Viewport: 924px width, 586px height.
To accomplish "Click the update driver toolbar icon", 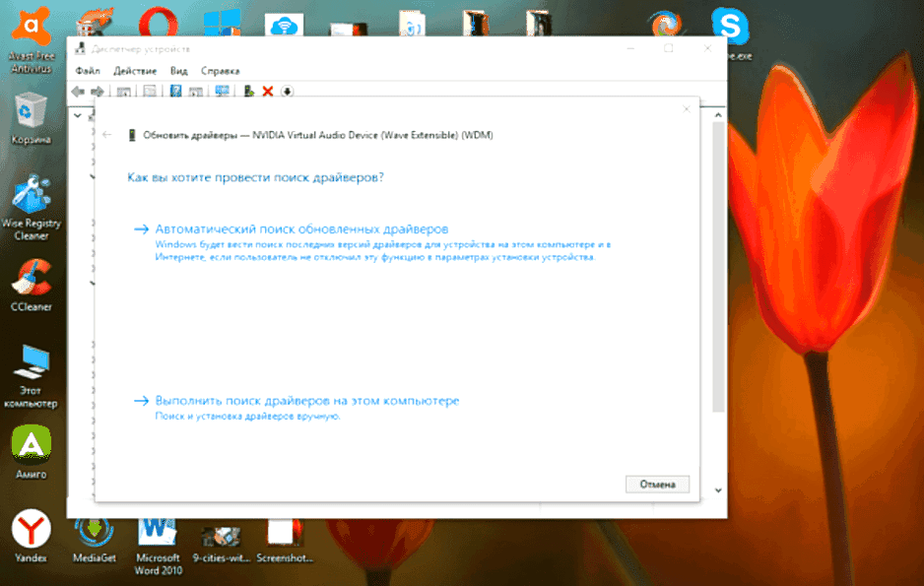I will [249, 92].
